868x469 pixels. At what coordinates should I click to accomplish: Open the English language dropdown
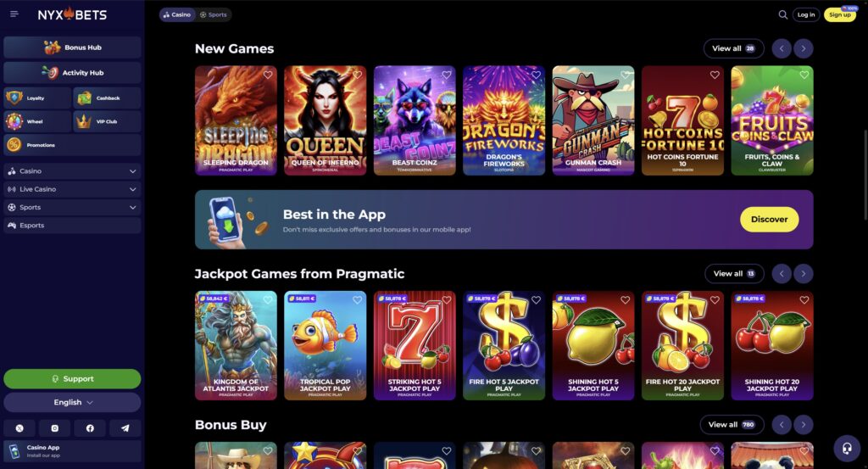[72, 403]
